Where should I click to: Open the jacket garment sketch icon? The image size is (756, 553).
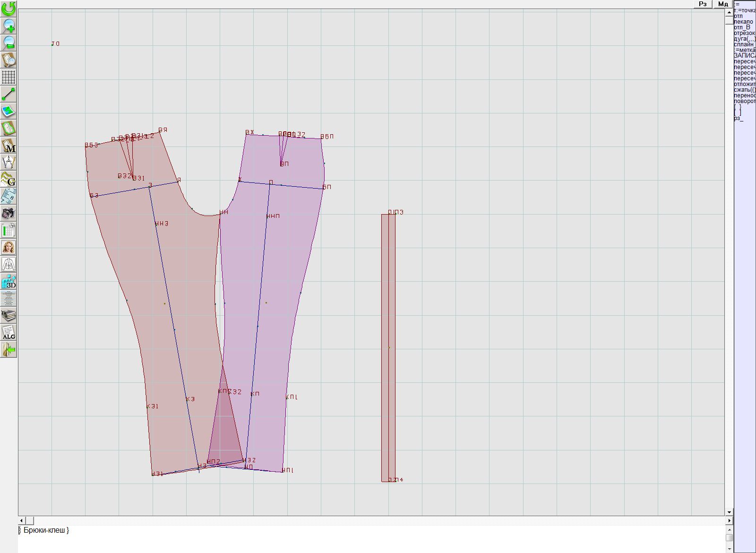click(x=9, y=264)
